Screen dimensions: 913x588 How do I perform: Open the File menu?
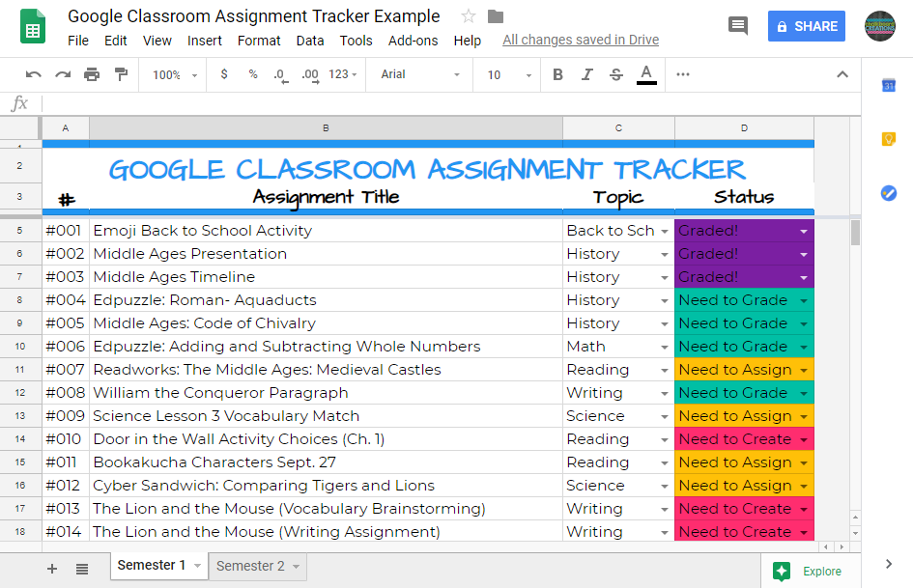(x=78, y=41)
